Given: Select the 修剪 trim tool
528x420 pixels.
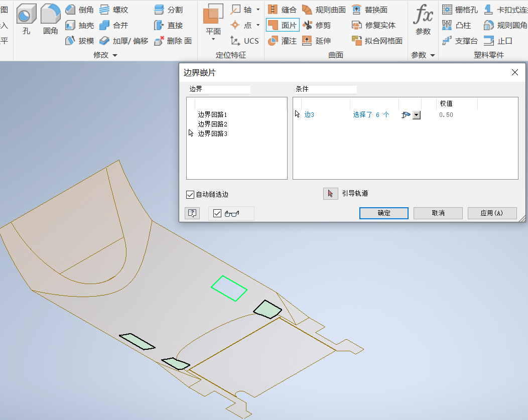Looking at the screenshot, I should pyautogui.click(x=317, y=25).
